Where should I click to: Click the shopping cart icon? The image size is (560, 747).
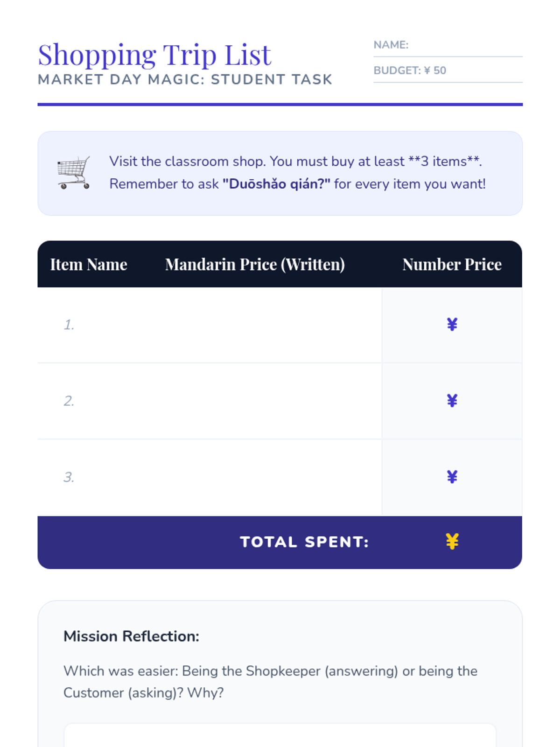point(74,173)
